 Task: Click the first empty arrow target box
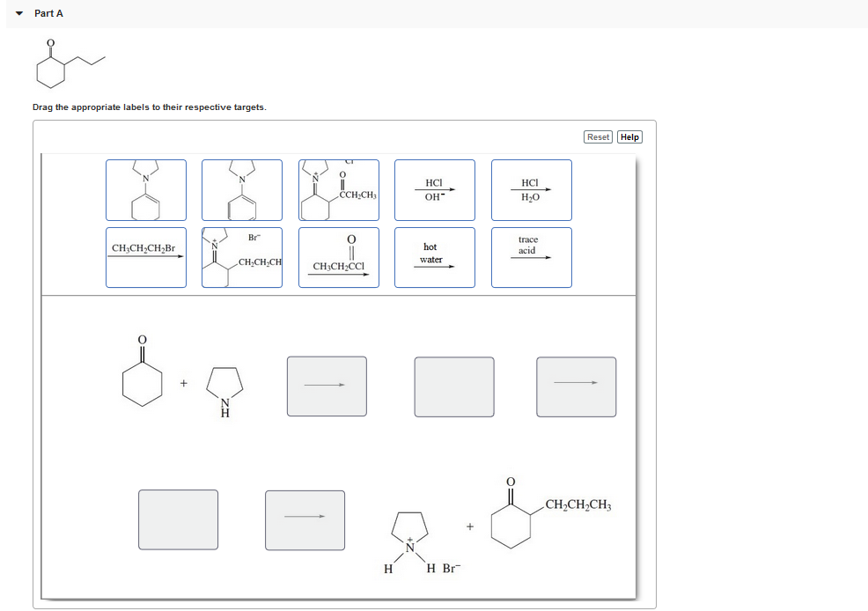(x=326, y=386)
